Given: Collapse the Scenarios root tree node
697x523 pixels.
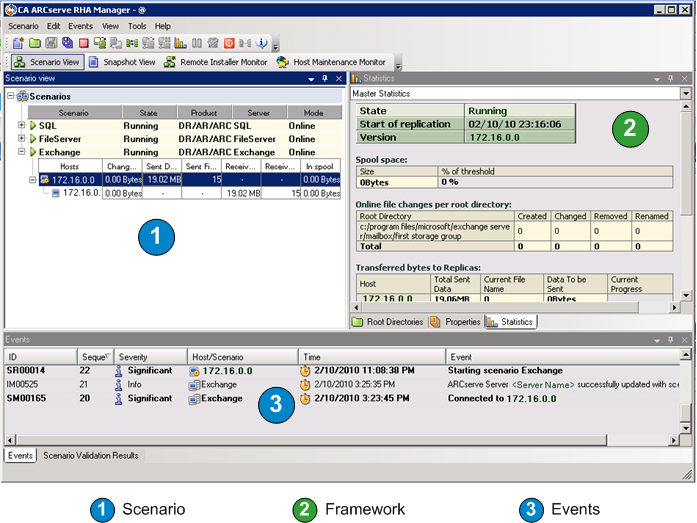Looking at the screenshot, I should pos(11,95).
